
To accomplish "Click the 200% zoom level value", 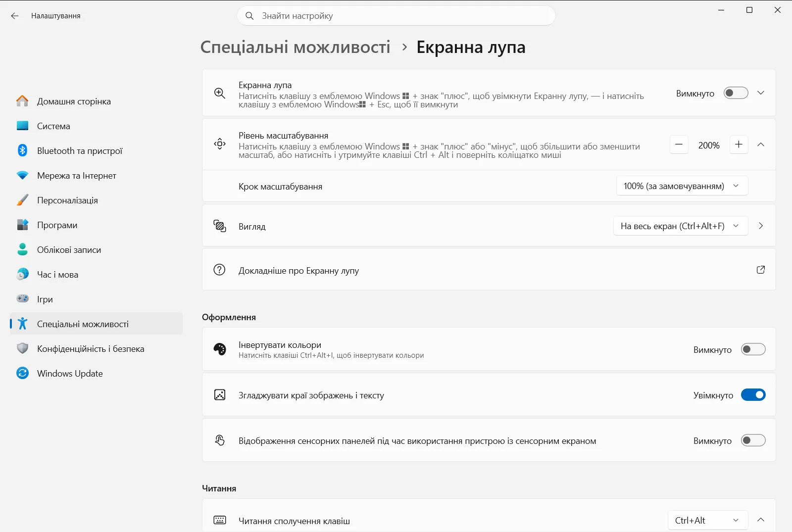I will tap(709, 145).
